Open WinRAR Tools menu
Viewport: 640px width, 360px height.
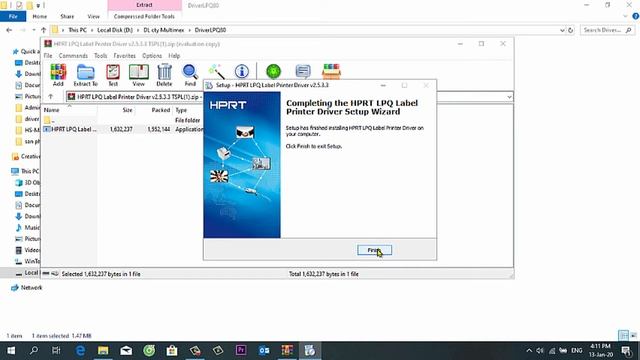point(100,56)
